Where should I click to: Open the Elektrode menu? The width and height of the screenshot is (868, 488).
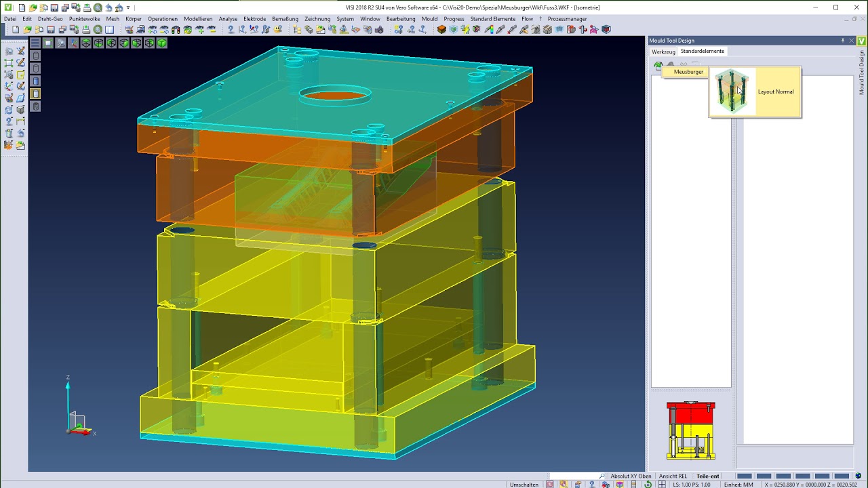pos(255,19)
